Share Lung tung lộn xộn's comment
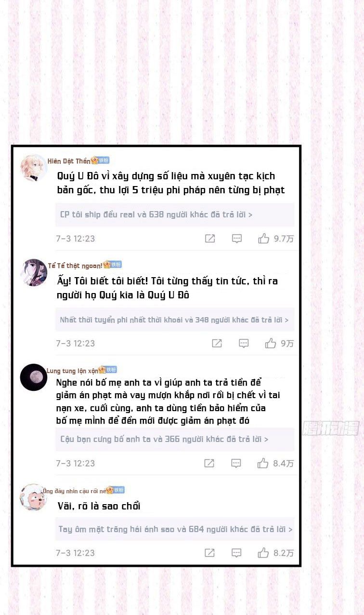Screen dimensions: 364x615 tap(209, 463)
